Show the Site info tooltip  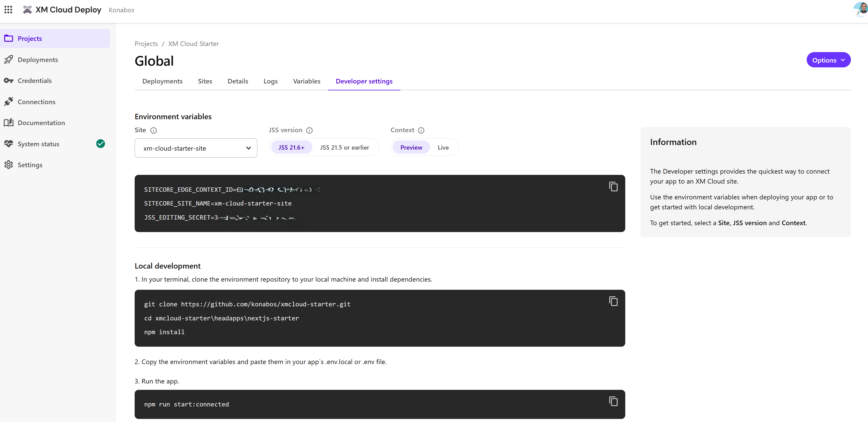(x=154, y=130)
